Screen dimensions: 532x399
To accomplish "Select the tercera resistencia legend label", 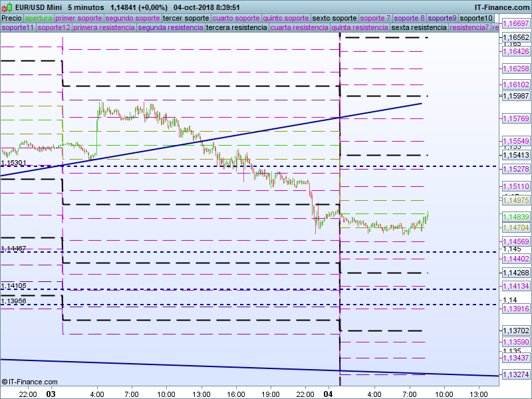I will pos(237,27).
